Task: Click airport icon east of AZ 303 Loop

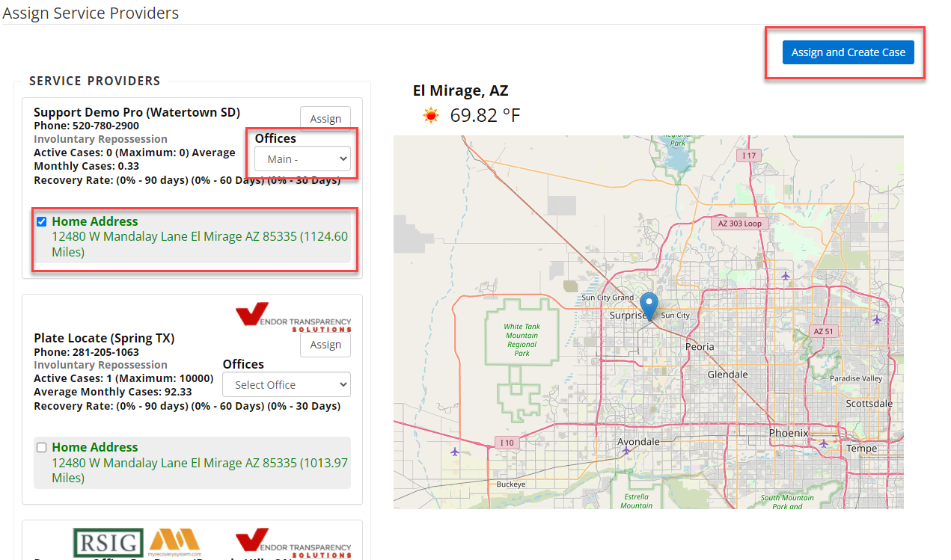Action: [785, 276]
